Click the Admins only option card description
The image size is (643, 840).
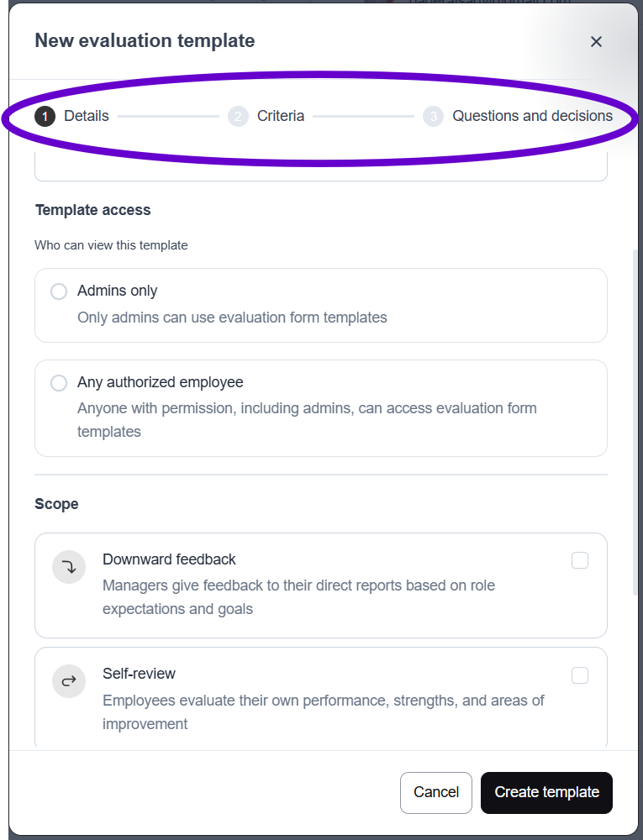232,318
